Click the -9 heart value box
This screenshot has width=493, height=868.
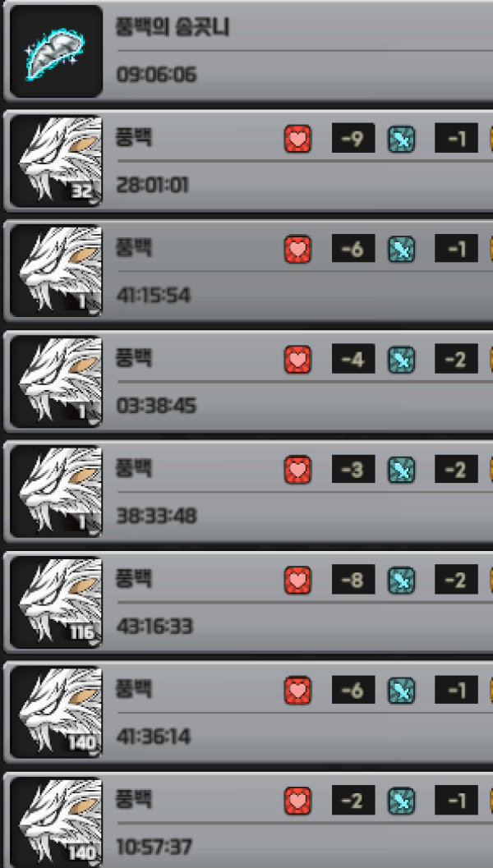pos(353,139)
